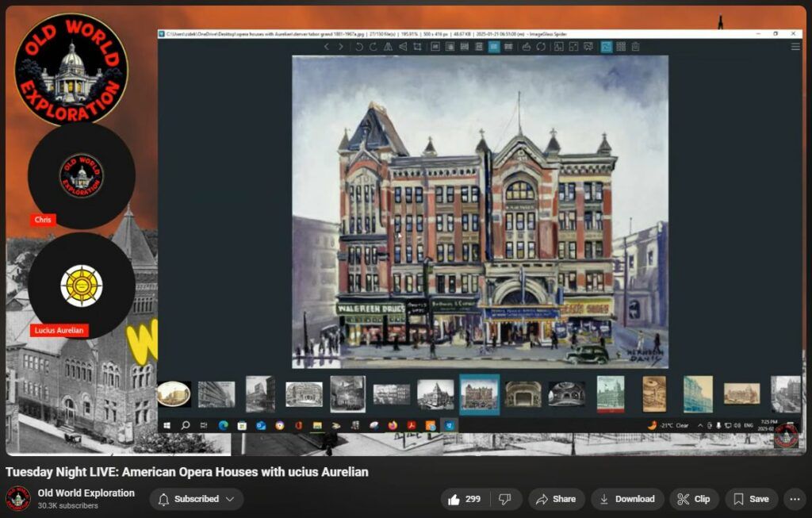
Task: Select the theater stage interior thumbnail
Action: pos(523,393)
